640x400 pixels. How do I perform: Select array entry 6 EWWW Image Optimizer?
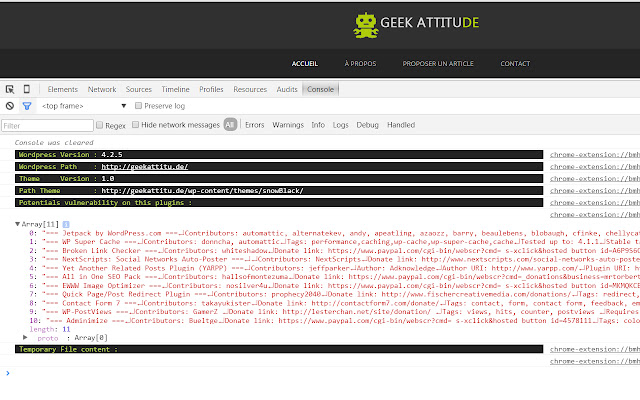click(335, 286)
